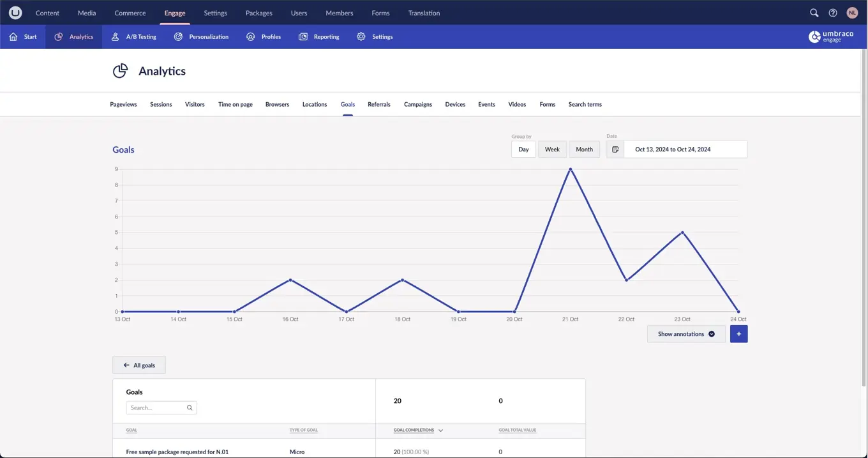Click the Engage Settings gear icon

tap(361, 37)
